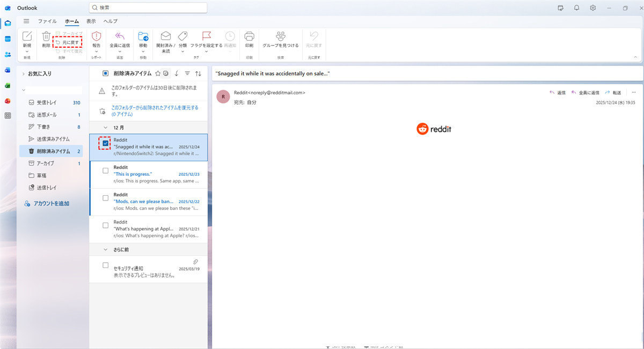
Task: Open the Settings gear in title bar
Action: point(592,8)
